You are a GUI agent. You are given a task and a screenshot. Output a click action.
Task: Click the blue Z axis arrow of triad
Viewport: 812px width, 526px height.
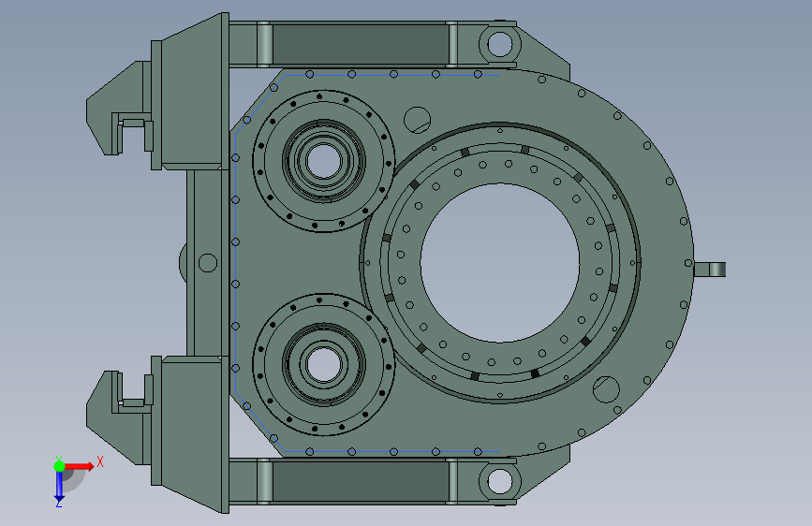(59, 487)
